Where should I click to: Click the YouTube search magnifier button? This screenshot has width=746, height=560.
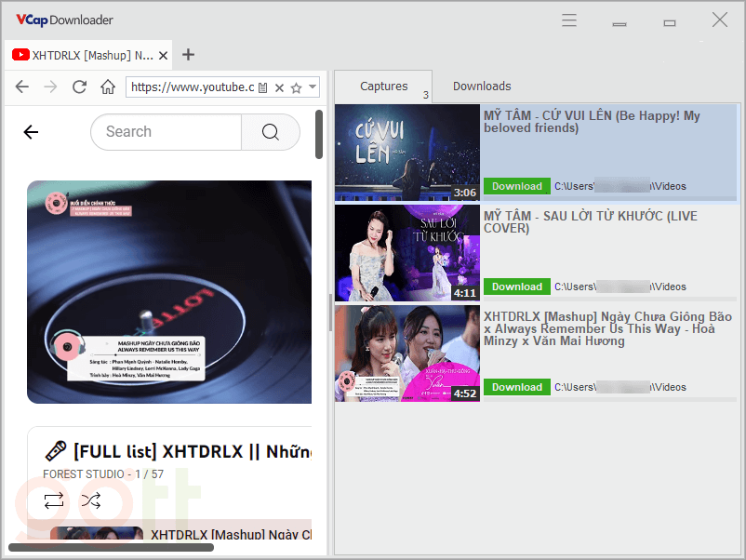tap(271, 132)
